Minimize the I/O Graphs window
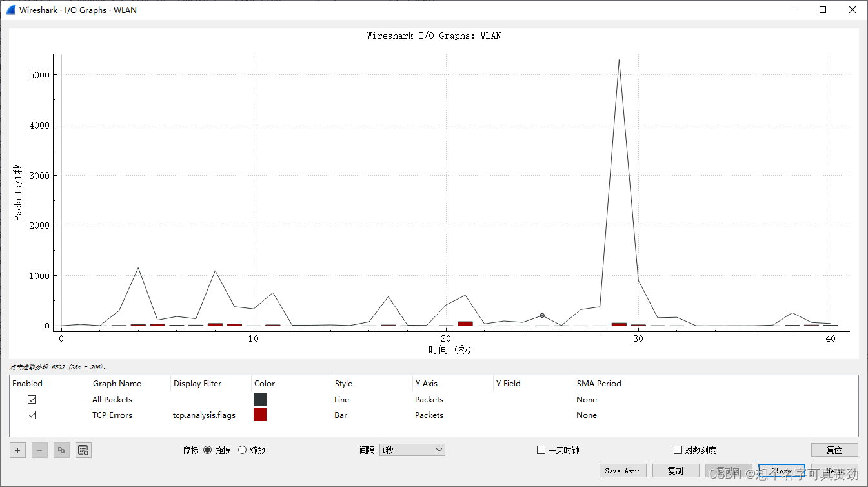Viewport: 868px width, 487px height. (x=793, y=10)
